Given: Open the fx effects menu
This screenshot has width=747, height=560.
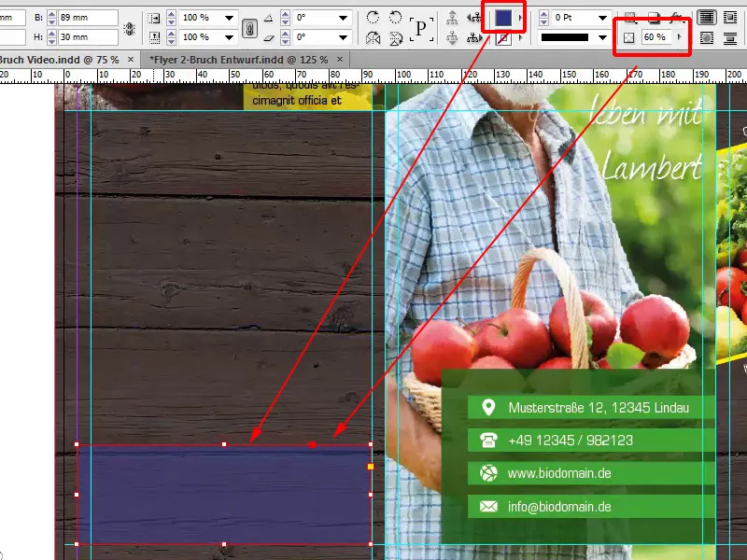Looking at the screenshot, I should 677,18.
